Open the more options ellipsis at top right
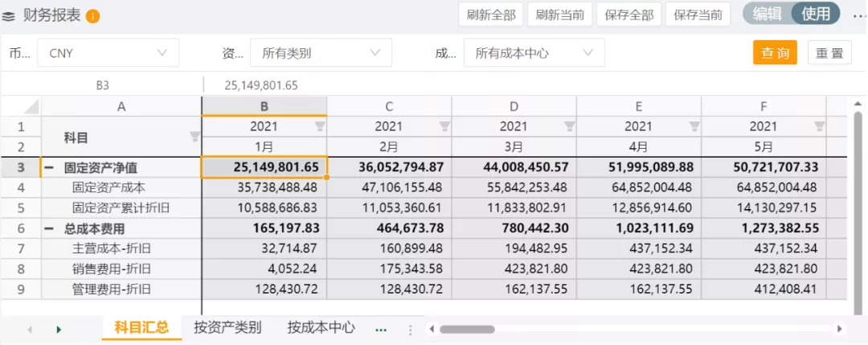The width and height of the screenshot is (868, 345). (858, 14)
